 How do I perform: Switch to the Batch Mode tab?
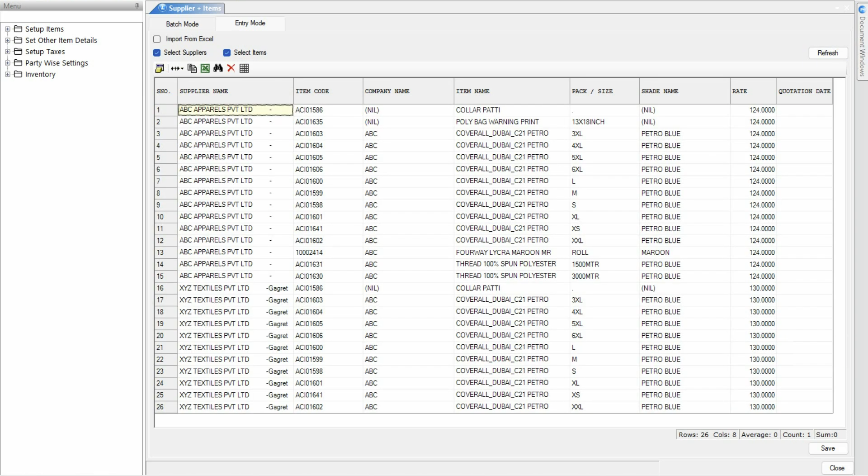(x=182, y=24)
